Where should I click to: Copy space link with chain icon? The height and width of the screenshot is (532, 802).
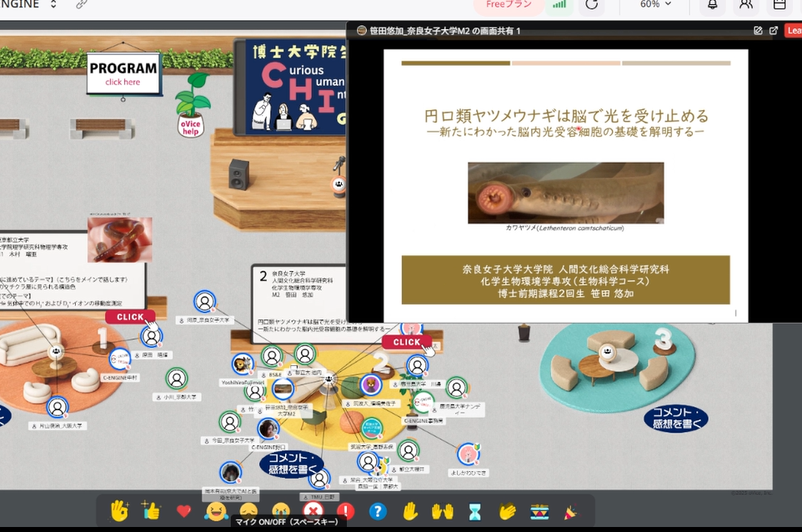82,5
